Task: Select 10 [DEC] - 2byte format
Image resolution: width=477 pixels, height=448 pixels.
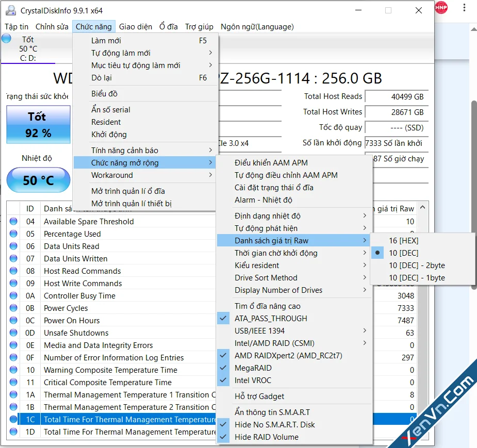Action: coord(422,265)
